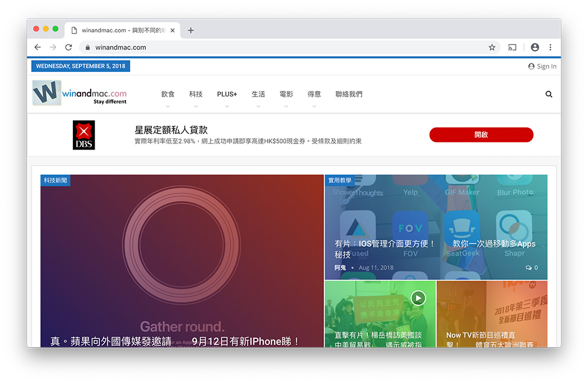Click the browser forward arrow
The image size is (588, 383).
[52, 47]
